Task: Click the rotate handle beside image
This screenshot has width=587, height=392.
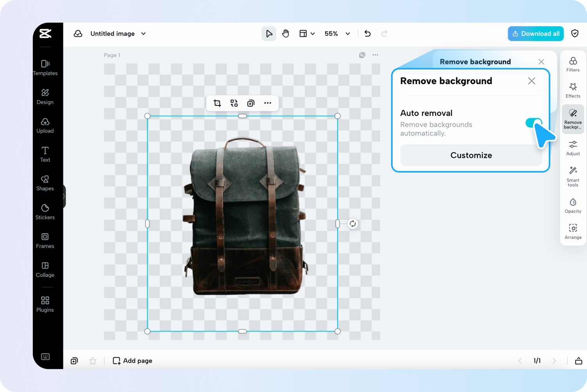Action: 352,224
